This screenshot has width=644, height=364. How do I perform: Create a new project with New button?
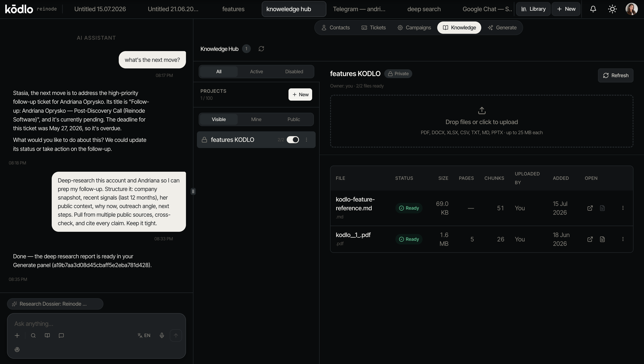tap(300, 95)
